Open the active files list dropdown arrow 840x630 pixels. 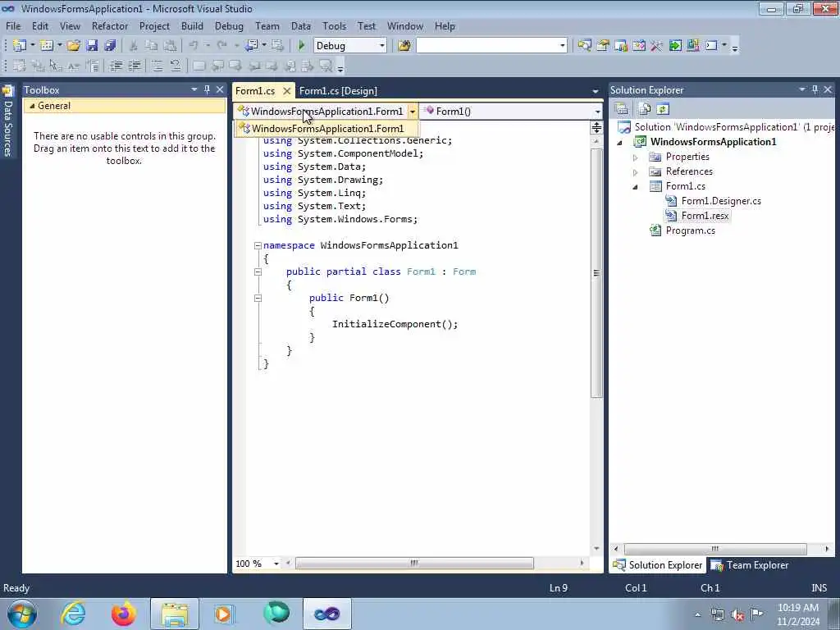(596, 91)
